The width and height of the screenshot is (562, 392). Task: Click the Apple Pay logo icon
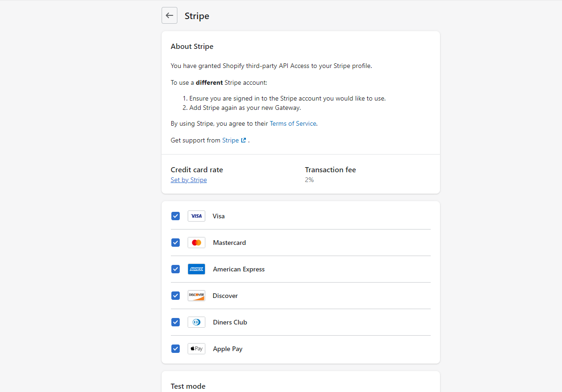click(x=196, y=349)
